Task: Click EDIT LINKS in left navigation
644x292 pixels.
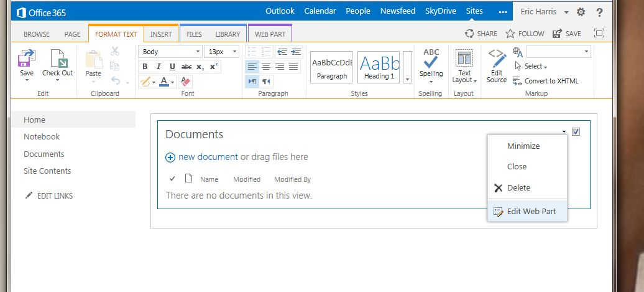Action: [x=49, y=195]
